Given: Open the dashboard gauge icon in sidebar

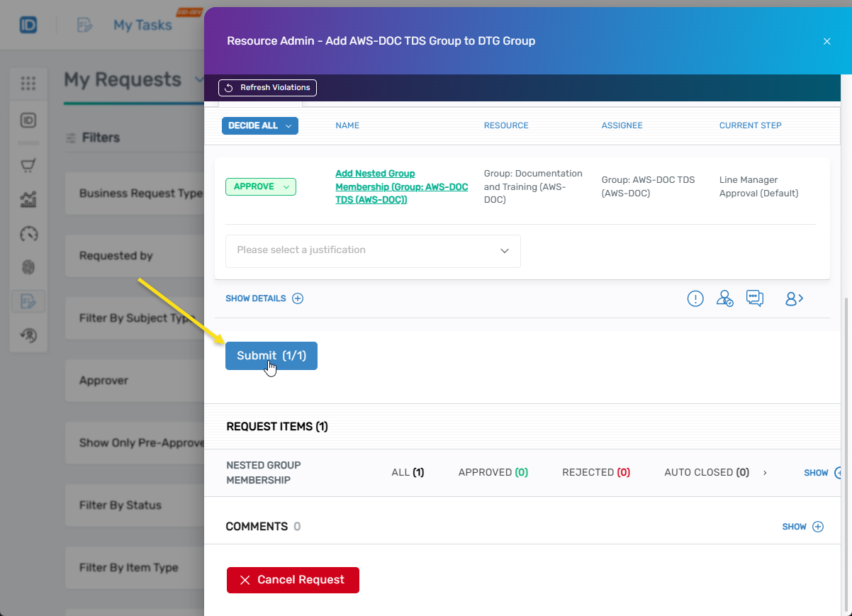Looking at the screenshot, I should 28,233.
